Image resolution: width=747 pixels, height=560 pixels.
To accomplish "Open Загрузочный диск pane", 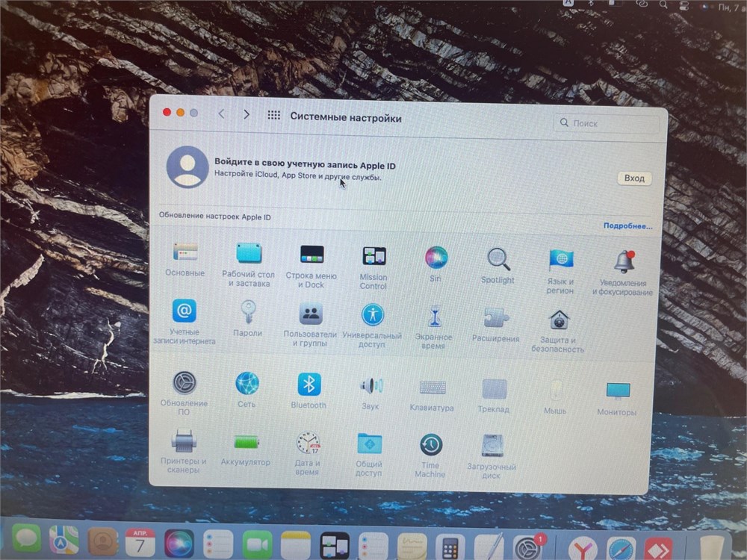I will (492, 457).
